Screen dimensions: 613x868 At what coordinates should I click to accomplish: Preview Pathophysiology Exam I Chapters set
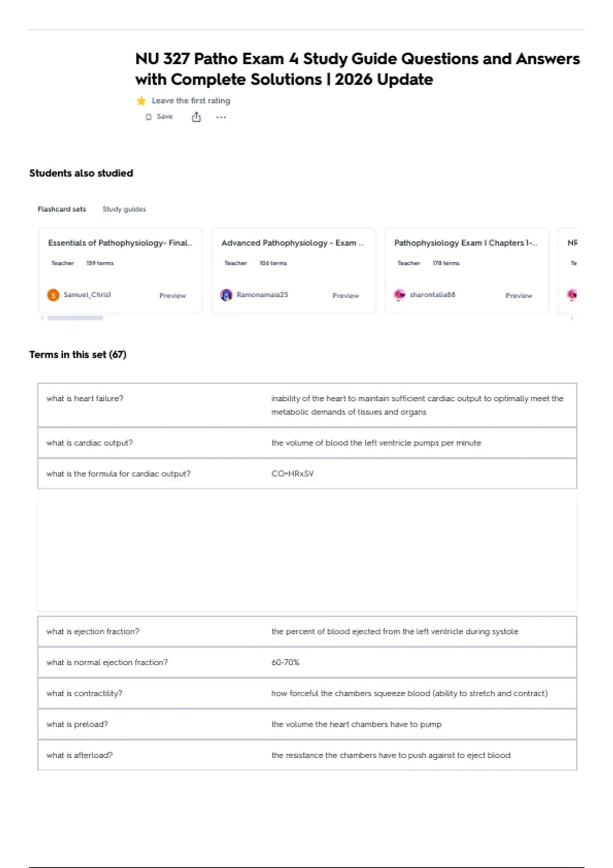pyautogui.click(x=519, y=296)
